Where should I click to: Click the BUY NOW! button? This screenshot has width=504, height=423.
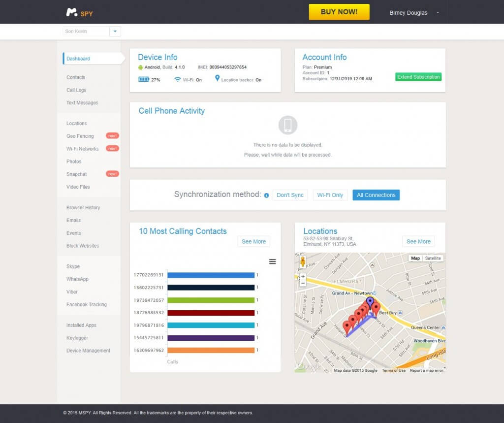[x=339, y=12]
